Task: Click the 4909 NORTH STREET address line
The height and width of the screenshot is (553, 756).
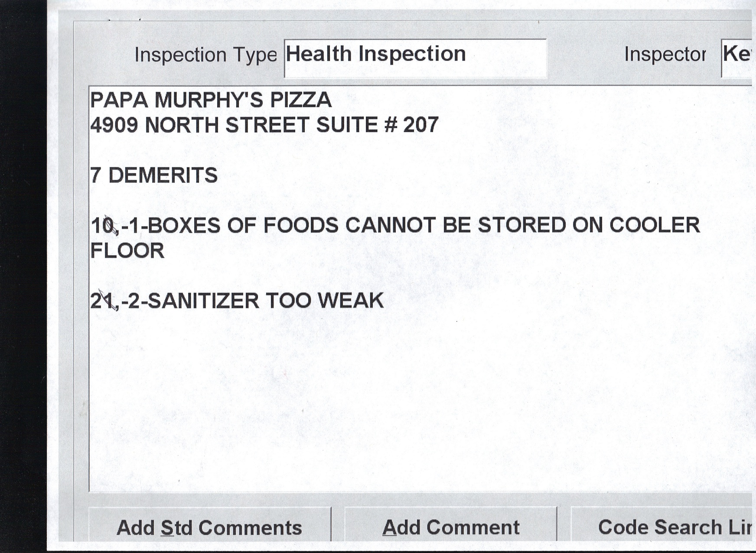Action: (264, 125)
